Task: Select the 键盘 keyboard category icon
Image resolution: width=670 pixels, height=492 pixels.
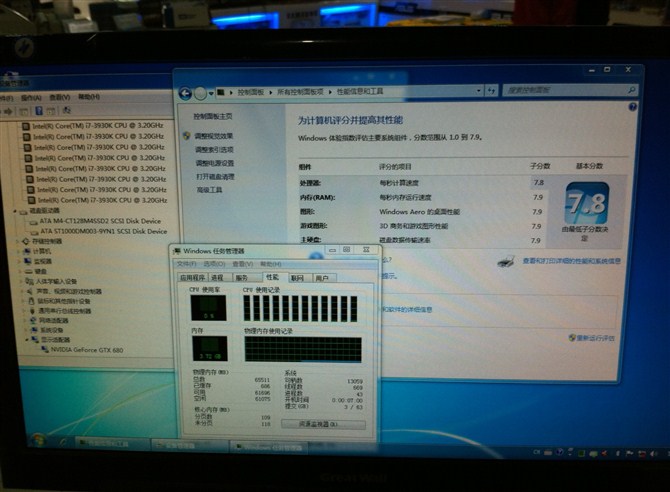Action: [x=29, y=271]
